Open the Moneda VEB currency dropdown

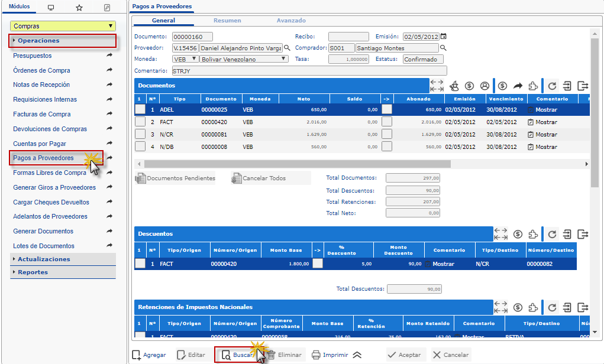point(185,59)
